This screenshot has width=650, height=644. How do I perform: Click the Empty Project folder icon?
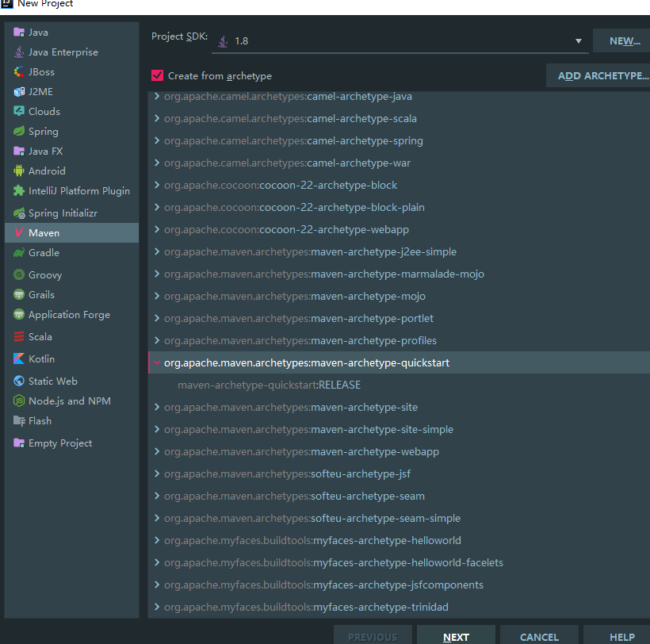pyautogui.click(x=19, y=443)
